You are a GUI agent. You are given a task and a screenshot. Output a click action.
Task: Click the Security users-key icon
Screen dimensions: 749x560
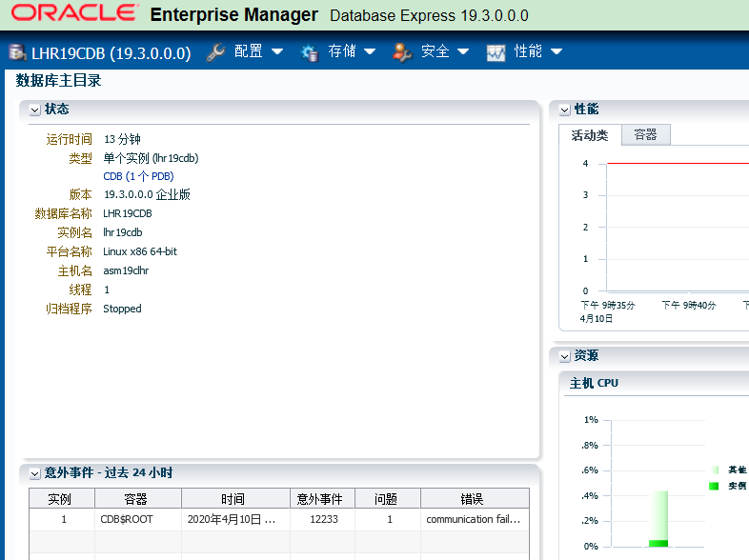pos(402,52)
